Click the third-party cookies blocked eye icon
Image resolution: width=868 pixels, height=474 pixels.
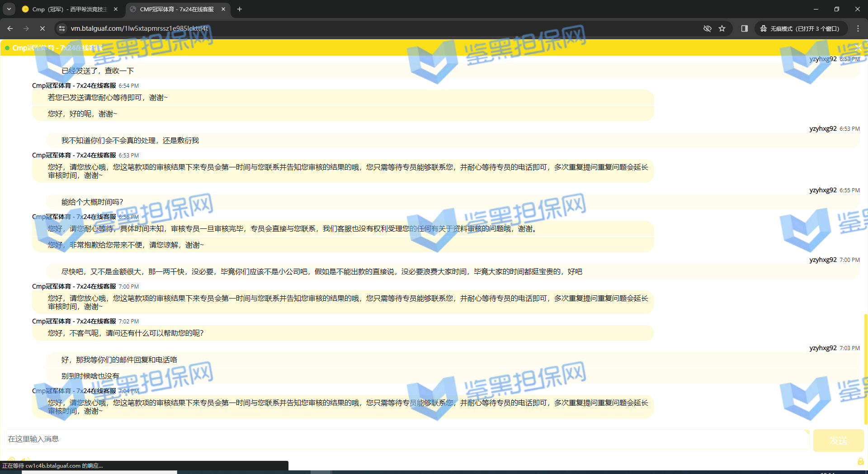click(707, 28)
